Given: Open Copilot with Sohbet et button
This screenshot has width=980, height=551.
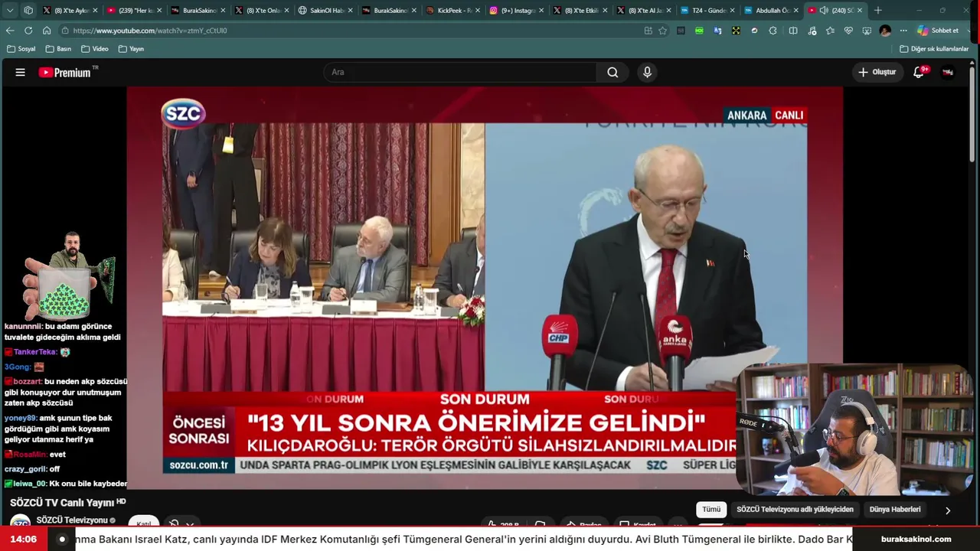Looking at the screenshot, I should pos(938,31).
